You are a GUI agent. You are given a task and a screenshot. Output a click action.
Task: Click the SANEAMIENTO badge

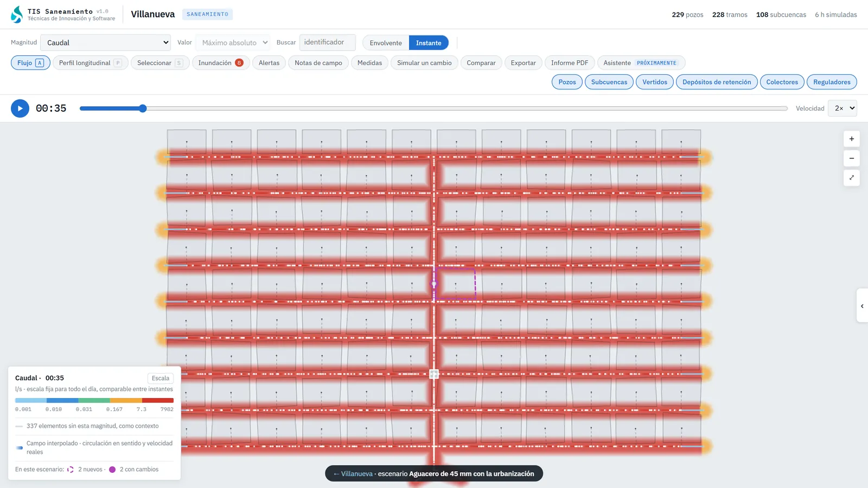[x=207, y=14]
